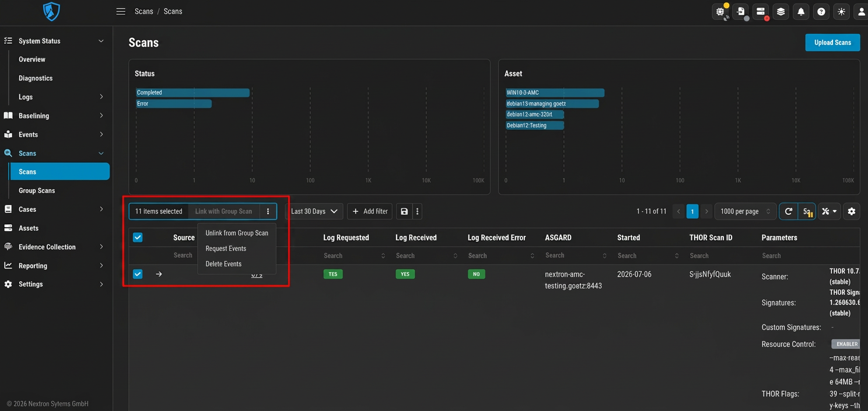Click the Started column header
This screenshot has height=411, width=868.
click(x=629, y=238)
